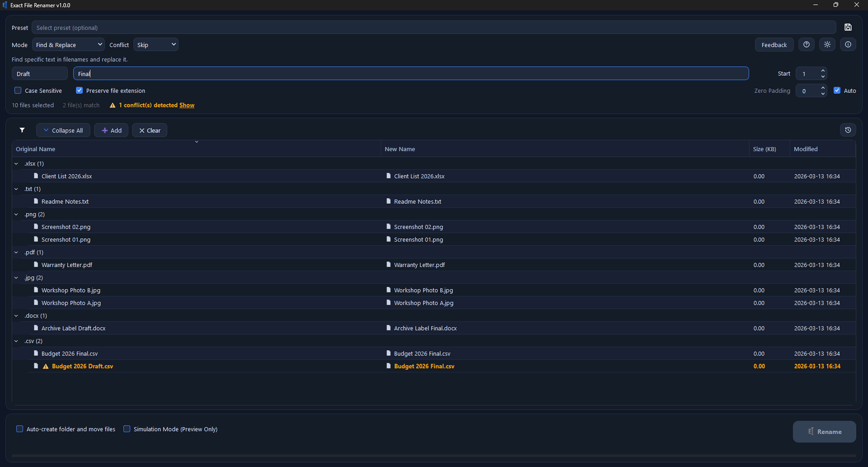
Task: Clear all files using the X Clear button
Action: click(149, 130)
